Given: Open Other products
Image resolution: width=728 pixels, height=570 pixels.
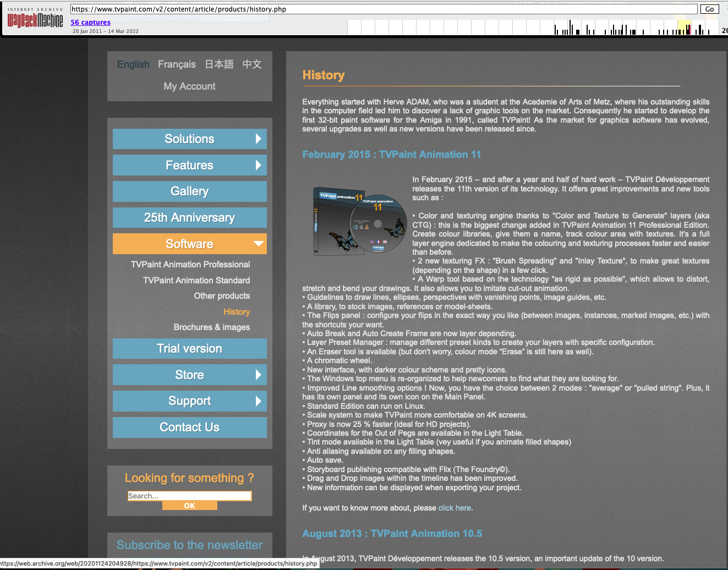Looking at the screenshot, I should click(x=222, y=296).
